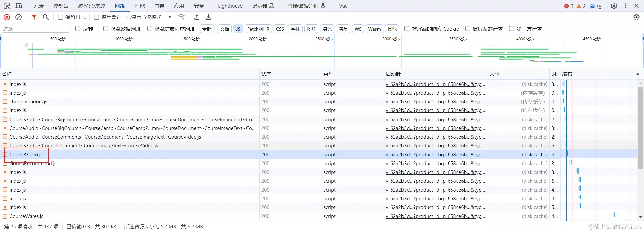Enable the 保留日志 checkbox
The image size is (644, 232).
point(60,17)
